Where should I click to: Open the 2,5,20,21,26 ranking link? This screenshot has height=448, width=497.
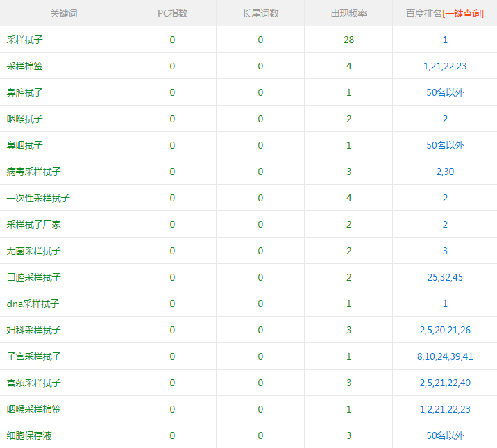[x=445, y=330]
